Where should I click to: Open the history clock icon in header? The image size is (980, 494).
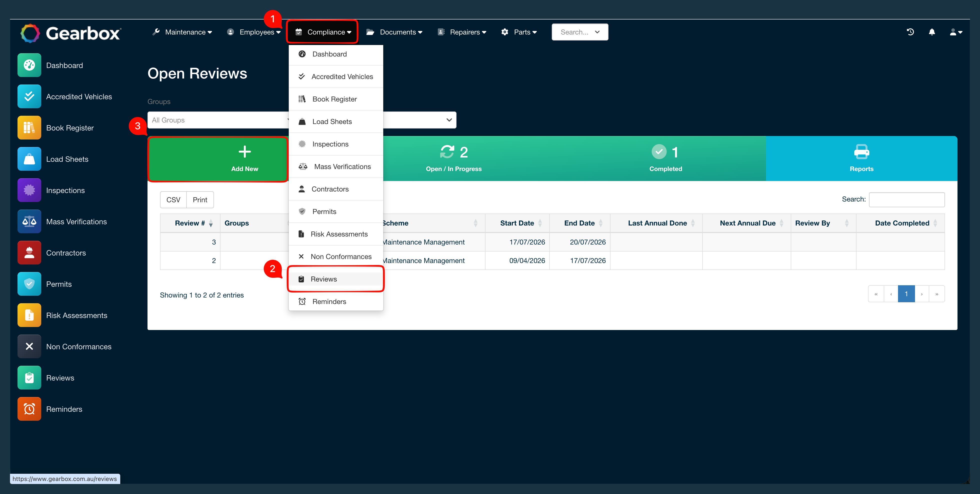pyautogui.click(x=910, y=32)
